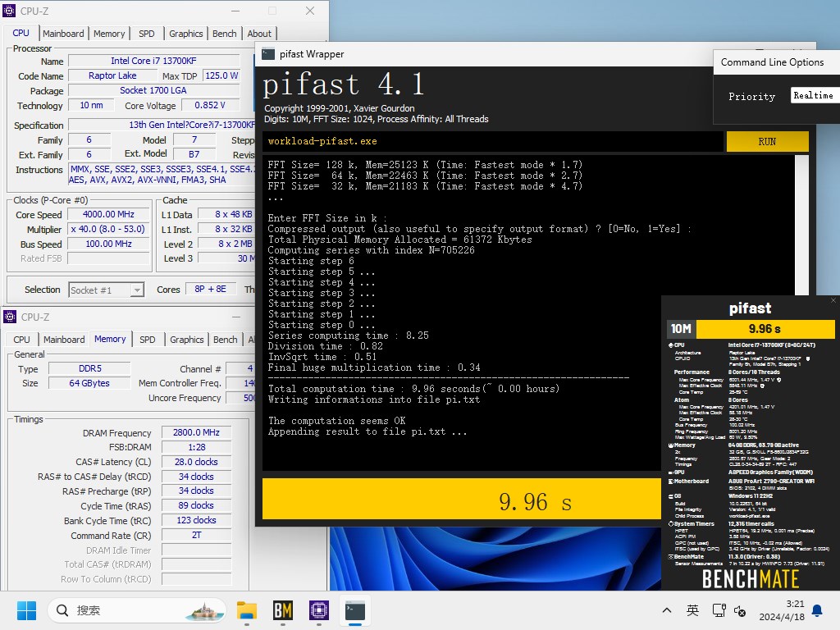Open the Bench tab in the lower CPU-Z window
The image size is (840, 630).
(x=226, y=340)
